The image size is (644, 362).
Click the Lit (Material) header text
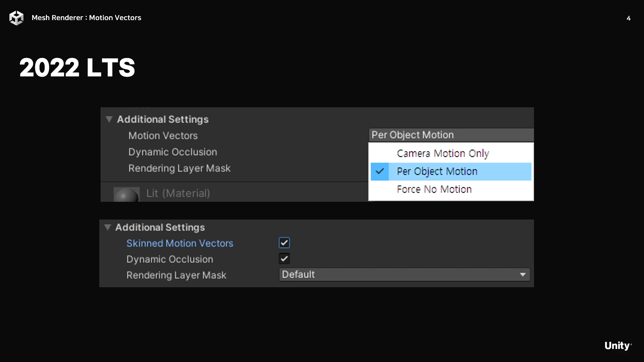(178, 193)
